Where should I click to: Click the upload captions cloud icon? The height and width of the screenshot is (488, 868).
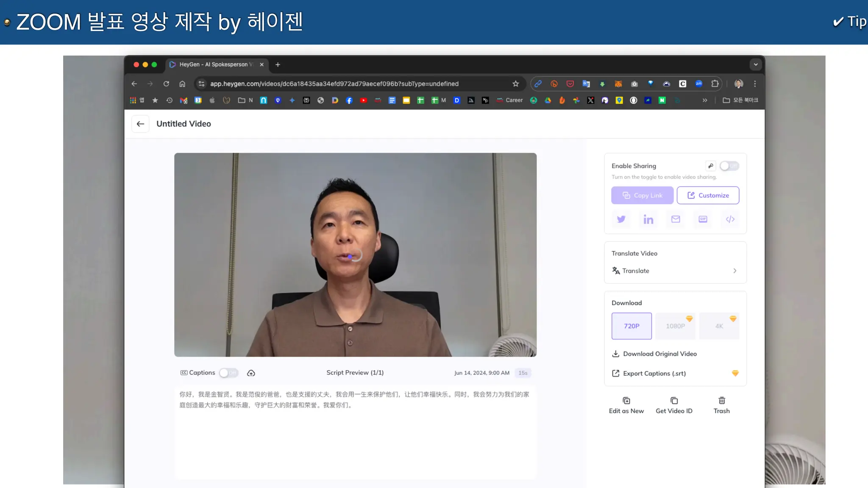[x=251, y=373]
